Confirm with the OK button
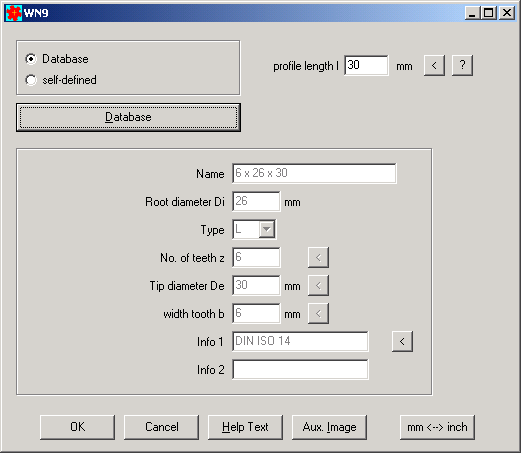The width and height of the screenshot is (521, 453). 77,427
